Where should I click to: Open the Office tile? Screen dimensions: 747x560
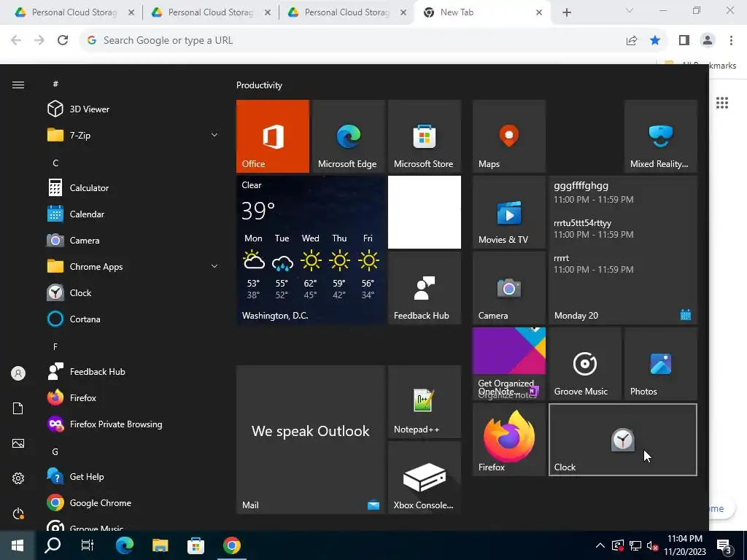pyautogui.click(x=273, y=136)
